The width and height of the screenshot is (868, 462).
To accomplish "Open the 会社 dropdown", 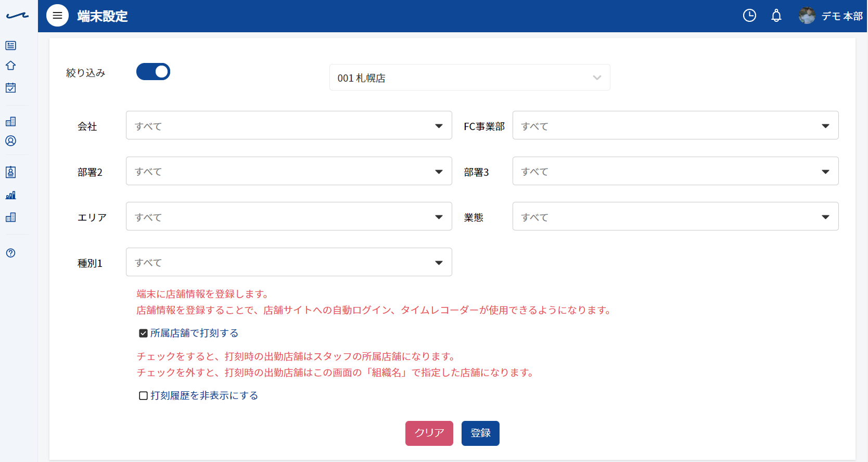I will tap(289, 125).
